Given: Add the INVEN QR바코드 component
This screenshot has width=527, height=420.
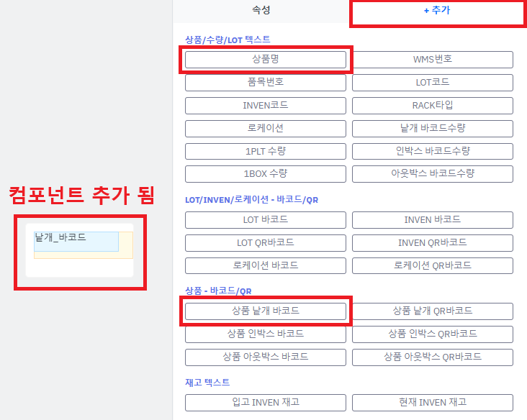Looking at the screenshot, I should (x=432, y=242).
